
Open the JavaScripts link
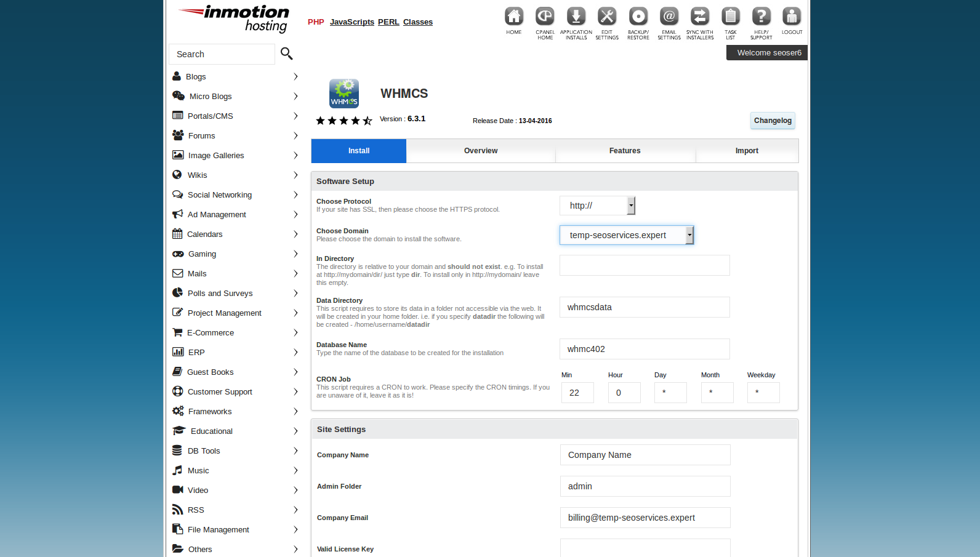tap(351, 22)
